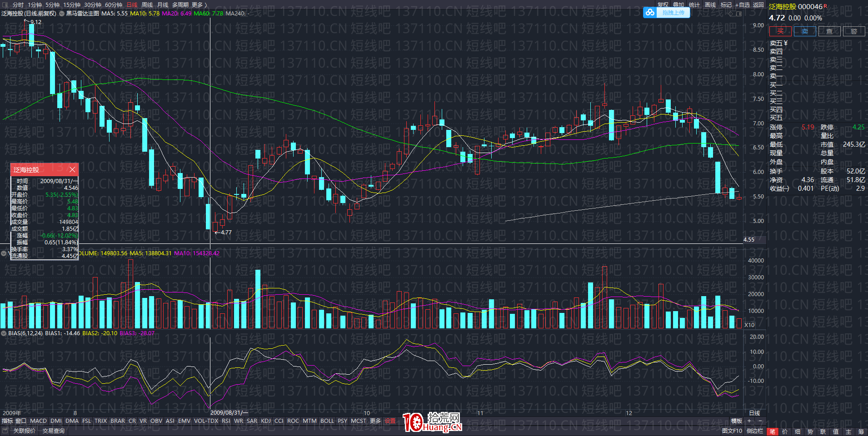The image size is (868, 436).
Task: Open 图文F10 company info
Action: 732,431
